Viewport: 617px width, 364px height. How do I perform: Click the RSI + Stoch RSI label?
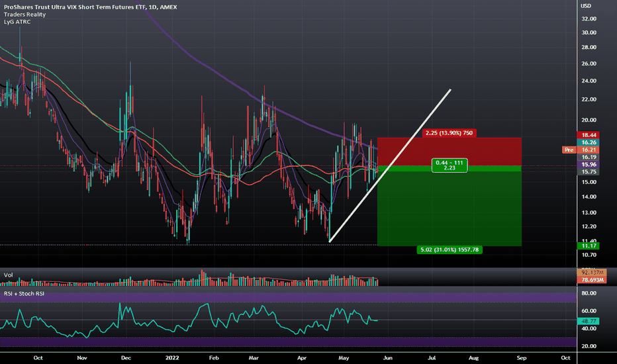tap(24, 294)
